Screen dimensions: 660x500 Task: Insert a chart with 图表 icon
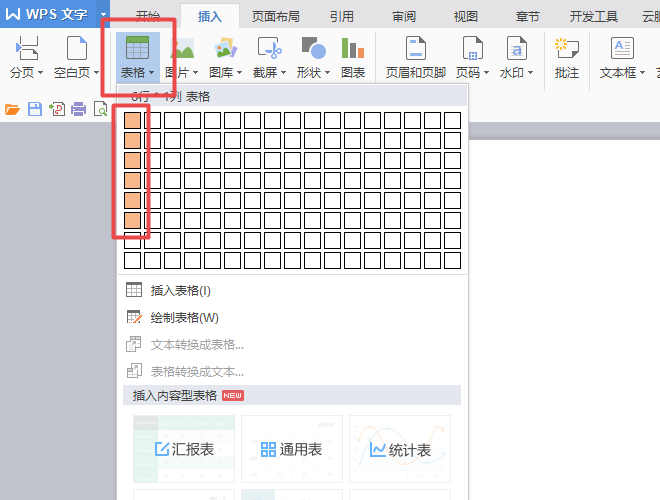pos(353,48)
